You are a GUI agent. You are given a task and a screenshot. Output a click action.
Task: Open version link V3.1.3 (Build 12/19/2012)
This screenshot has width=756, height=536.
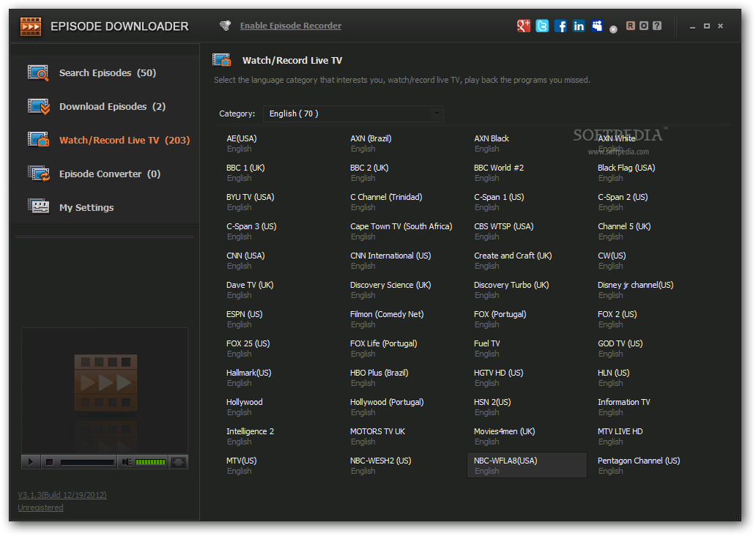pyautogui.click(x=62, y=495)
